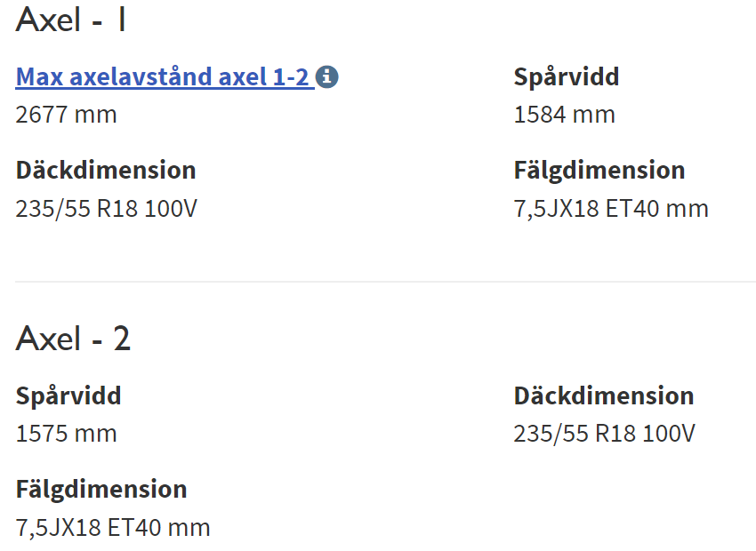
Task: Click the Fälgdimension label in Axel 1 section
Action: coord(599,171)
